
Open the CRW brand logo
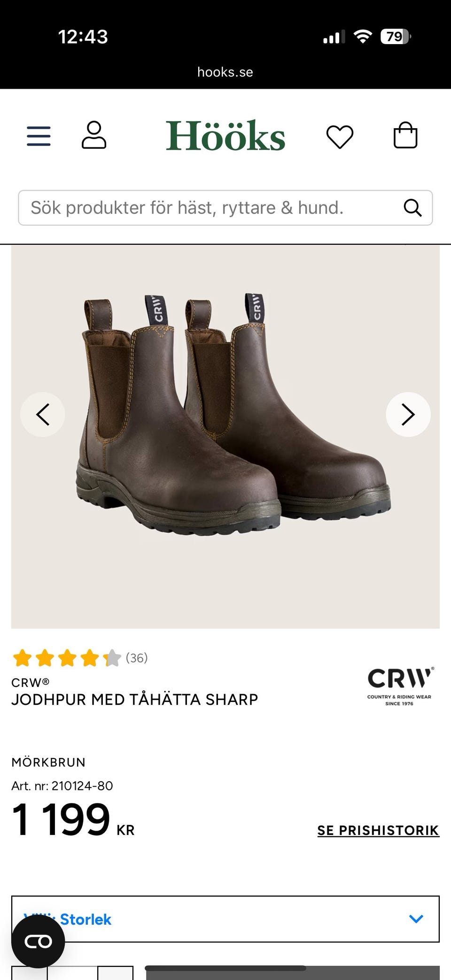point(400,686)
